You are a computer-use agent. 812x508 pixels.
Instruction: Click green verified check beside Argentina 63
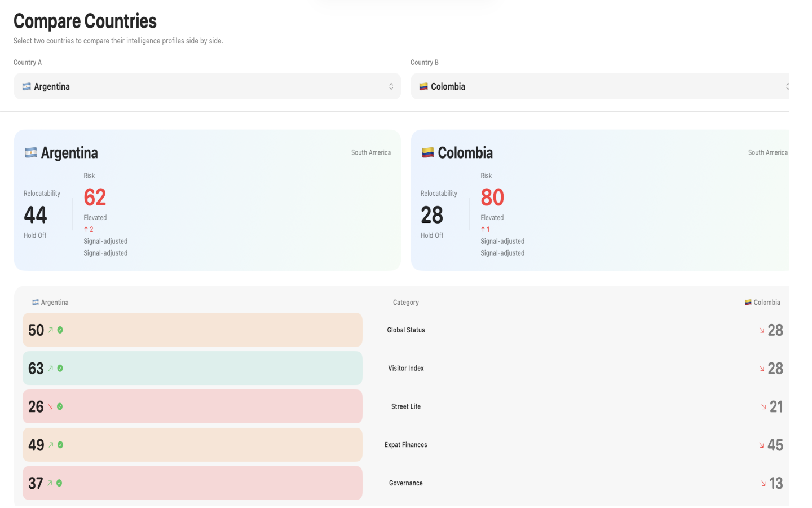point(60,368)
